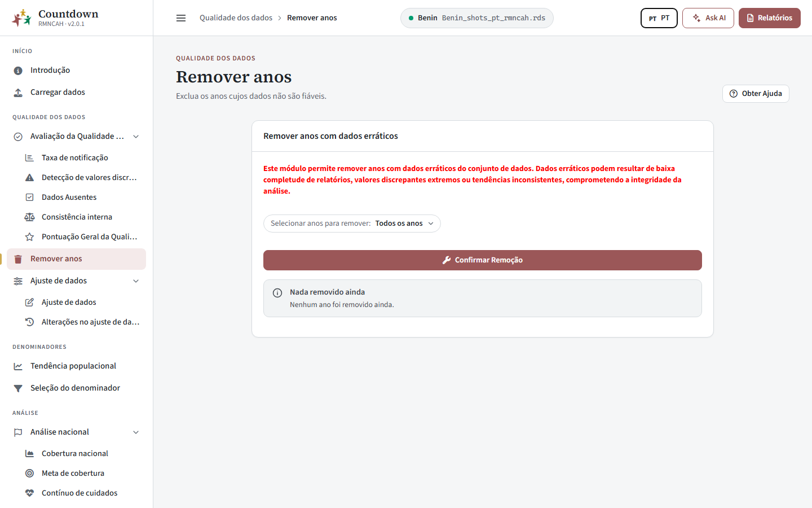The width and height of the screenshot is (812, 508).
Task: Toggle the sidebar hamburger menu icon
Action: [x=181, y=18]
